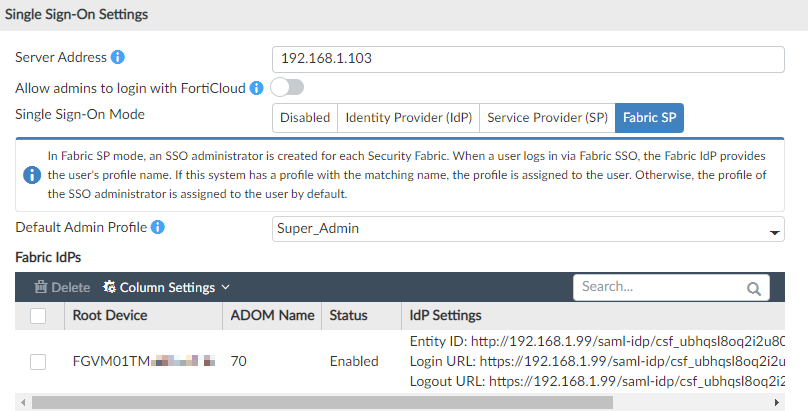Click the Column Settings gear icon
The image size is (808, 411).
(109, 287)
